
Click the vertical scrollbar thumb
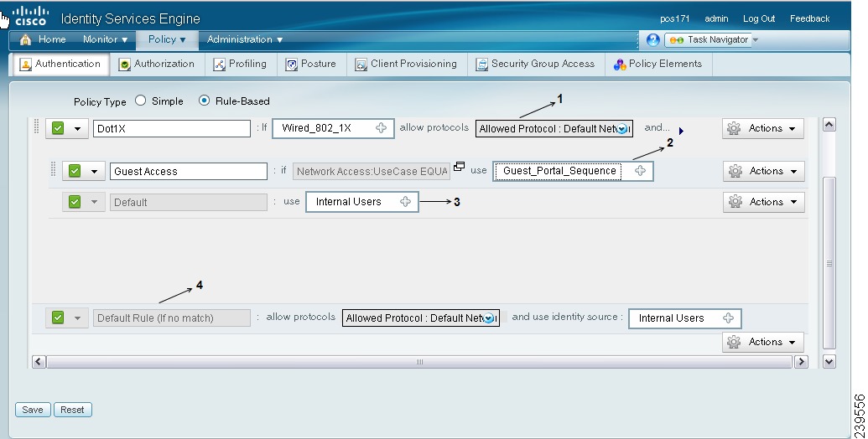[x=829, y=263]
